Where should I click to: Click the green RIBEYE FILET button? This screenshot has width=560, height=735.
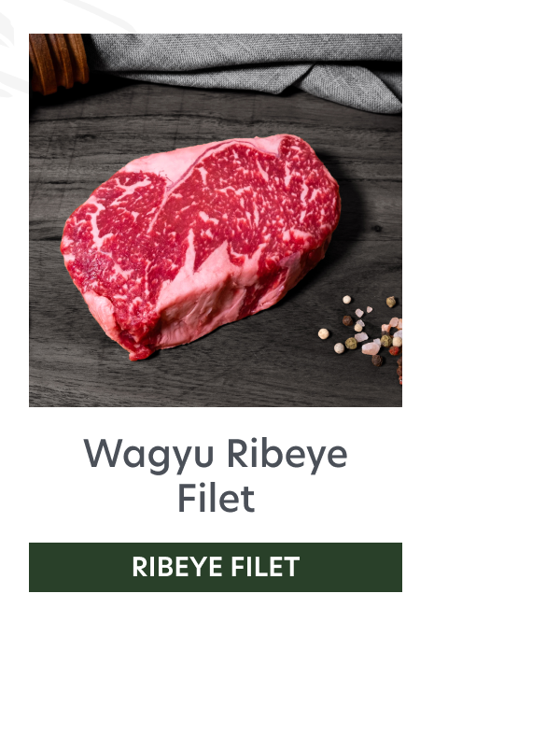click(x=215, y=567)
